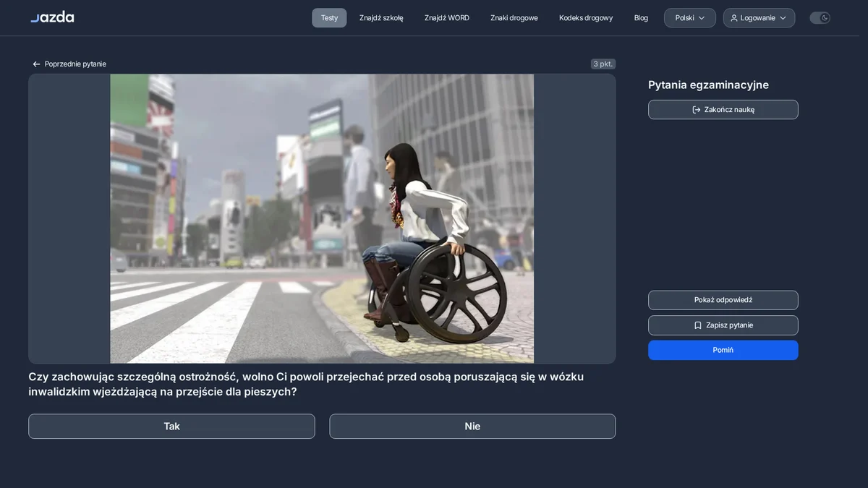Go to Znajdź szkołę
Image resolution: width=868 pixels, height=488 pixels.
tap(381, 18)
